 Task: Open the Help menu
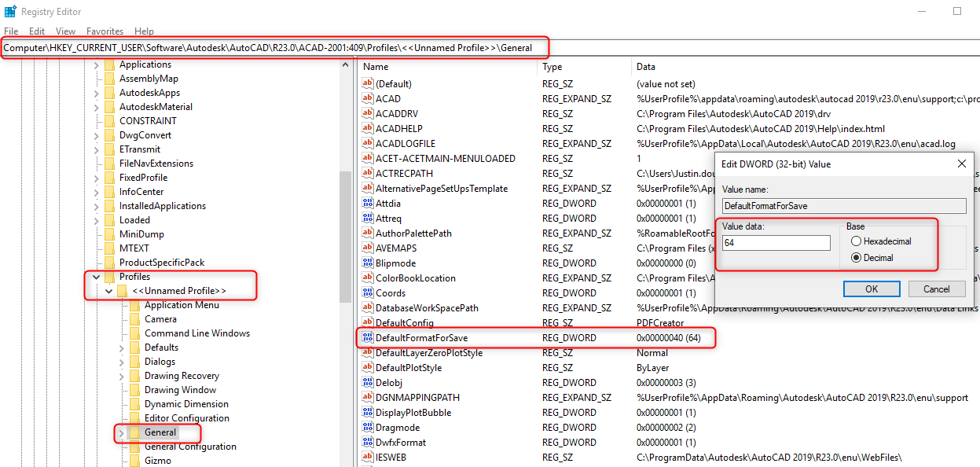[x=144, y=31]
